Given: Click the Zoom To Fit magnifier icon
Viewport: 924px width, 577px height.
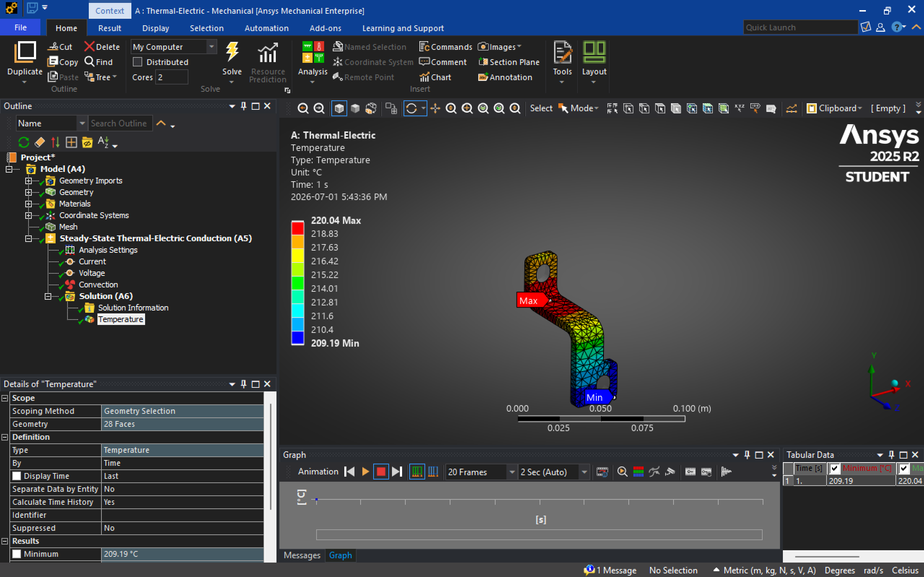Looking at the screenshot, I should 483,108.
